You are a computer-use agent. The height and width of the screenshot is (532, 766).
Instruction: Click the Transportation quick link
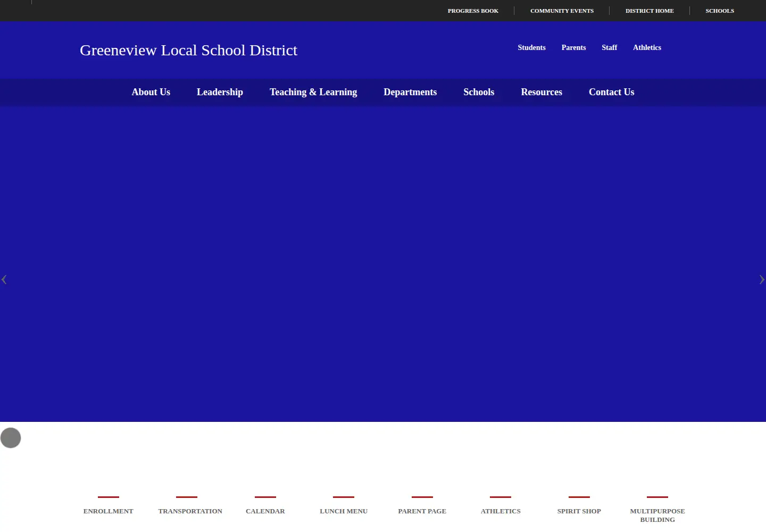click(x=190, y=511)
